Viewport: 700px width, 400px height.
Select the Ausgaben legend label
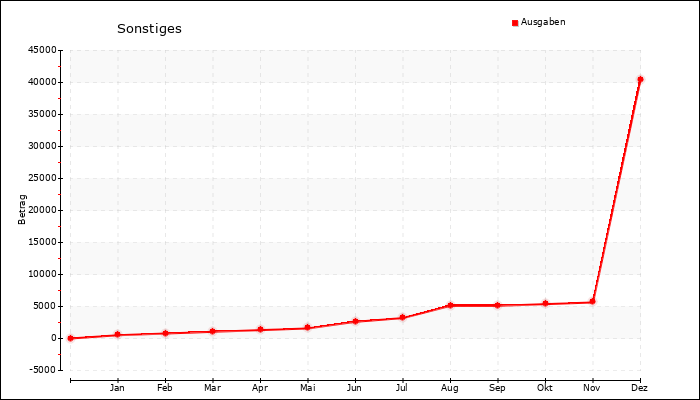pos(543,22)
